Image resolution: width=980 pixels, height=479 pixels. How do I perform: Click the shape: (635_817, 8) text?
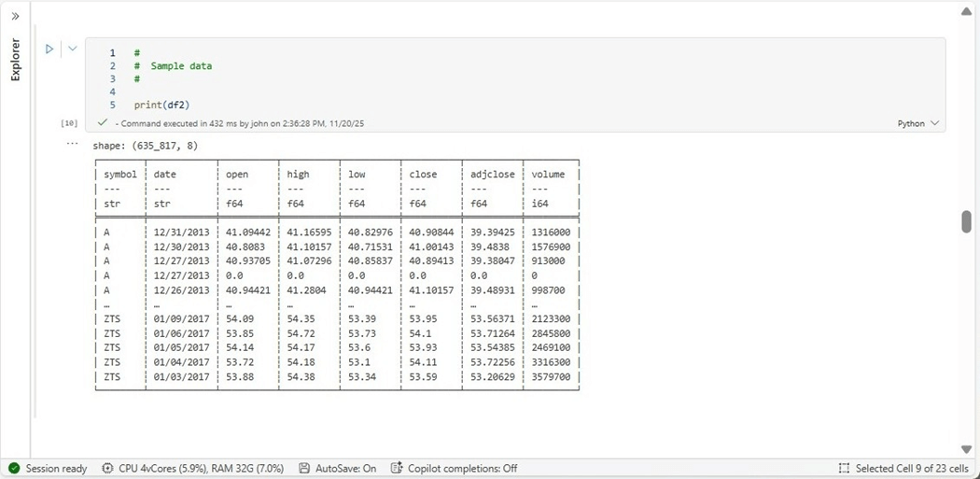(146, 146)
